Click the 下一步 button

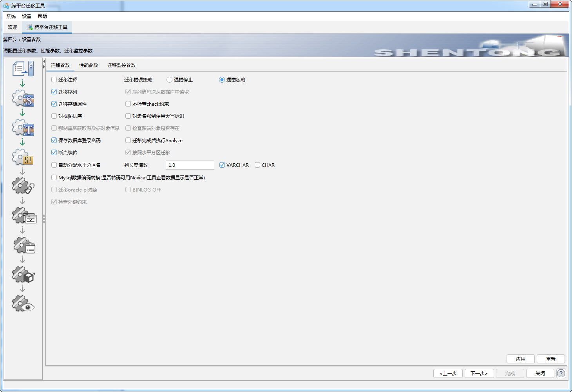479,374
